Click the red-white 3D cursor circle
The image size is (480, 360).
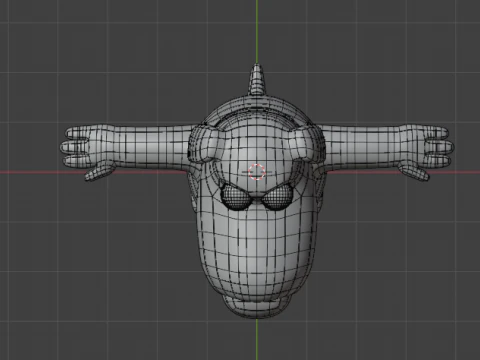click(x=257, y=172)
